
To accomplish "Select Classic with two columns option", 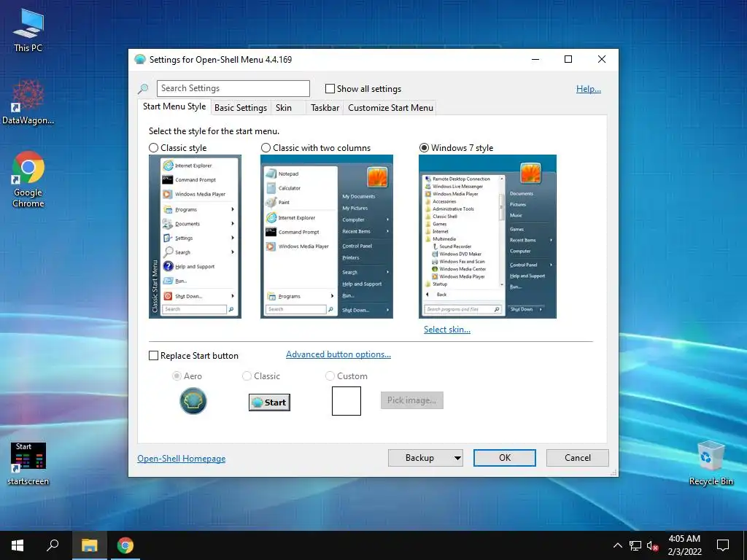I will click(266, 147).
